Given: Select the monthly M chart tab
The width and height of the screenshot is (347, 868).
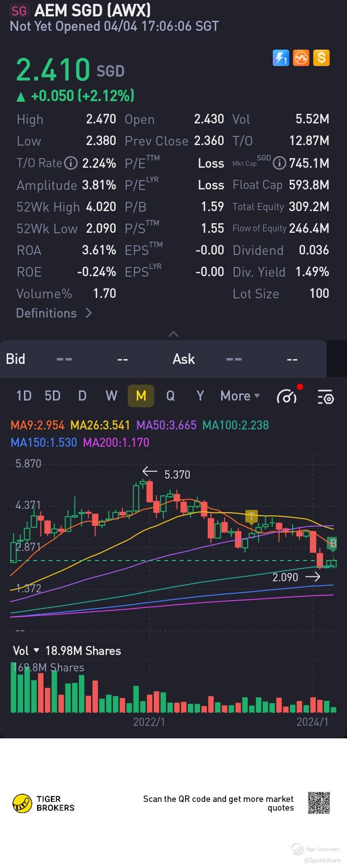Looking at the screenshot, I should [141, 396].
